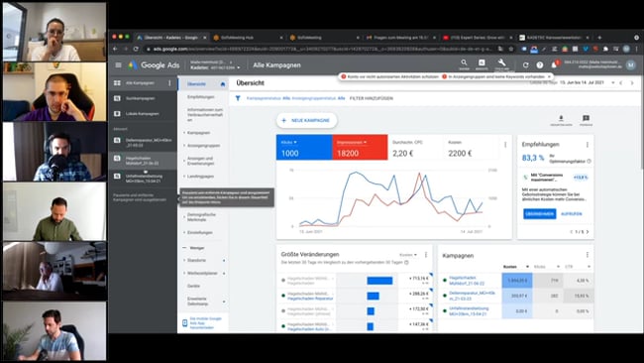Click the home icon beside Übersicht
The width and height of the screenshot is (644, 363).
pos(223,84)
